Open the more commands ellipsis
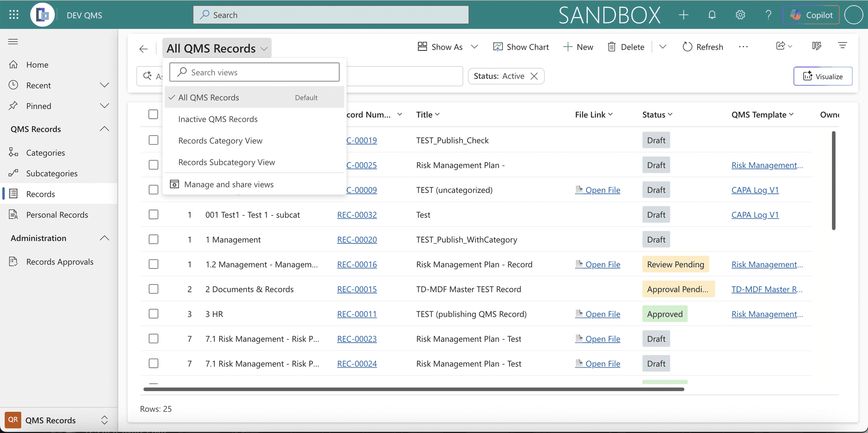This screenshot has width=868, height=433. [x=743, y=47]
